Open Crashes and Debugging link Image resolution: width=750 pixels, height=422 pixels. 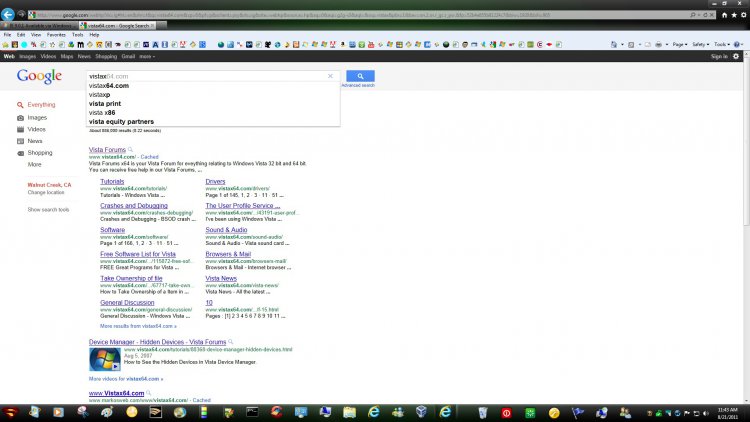pyautogui.click(x=134, y=206)
